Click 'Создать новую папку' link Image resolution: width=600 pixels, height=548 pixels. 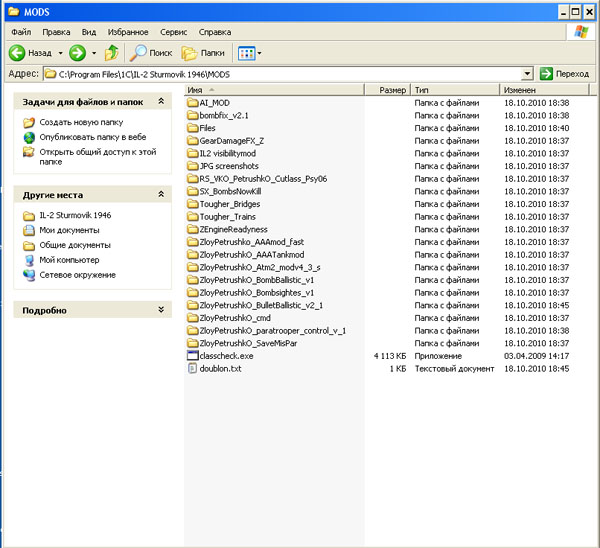(x=80, y=122)
